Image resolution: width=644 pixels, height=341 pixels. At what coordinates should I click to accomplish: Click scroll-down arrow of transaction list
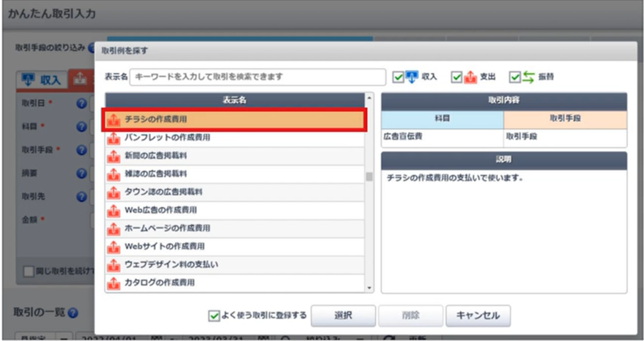tap(369, 288)
